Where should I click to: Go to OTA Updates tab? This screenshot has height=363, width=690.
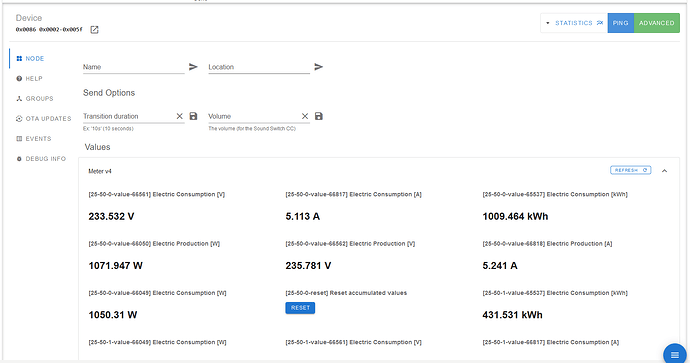[x=44, y=119]
